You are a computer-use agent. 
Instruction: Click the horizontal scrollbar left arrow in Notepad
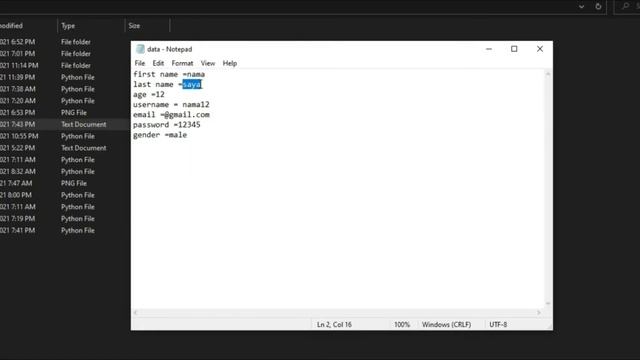[x=136, y=313]
